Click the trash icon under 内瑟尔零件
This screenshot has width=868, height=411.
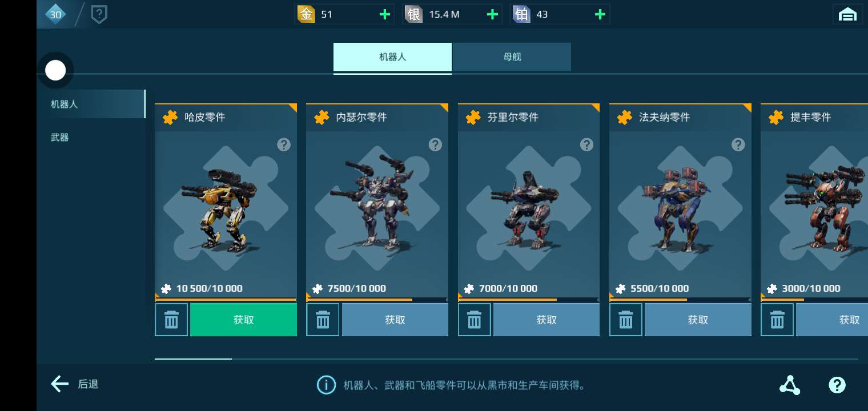tap(323, 320)
